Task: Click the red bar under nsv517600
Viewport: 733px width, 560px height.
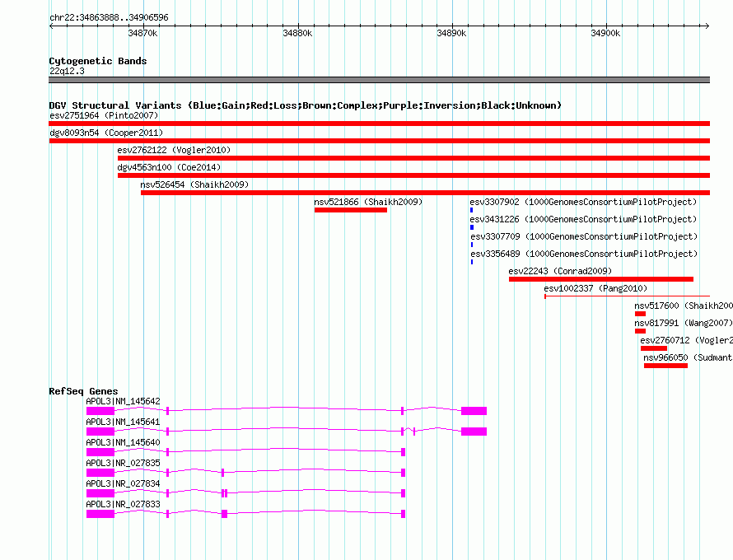Action: [x=640, y=314]
